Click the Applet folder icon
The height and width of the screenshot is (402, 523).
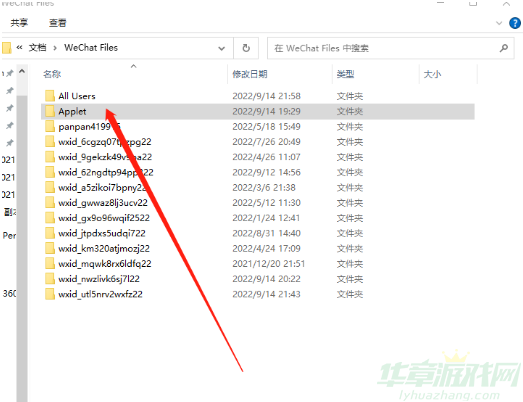(50, 111)
